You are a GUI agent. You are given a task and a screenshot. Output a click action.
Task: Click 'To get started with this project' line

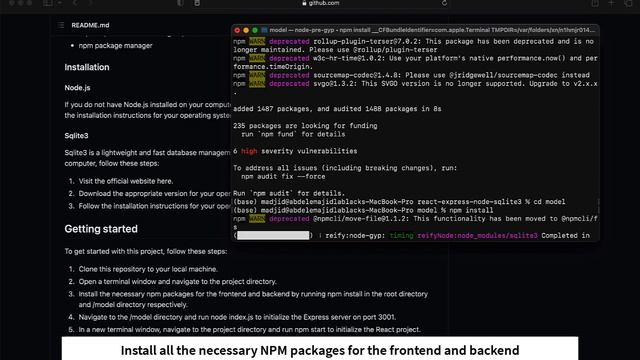point(146,251)
